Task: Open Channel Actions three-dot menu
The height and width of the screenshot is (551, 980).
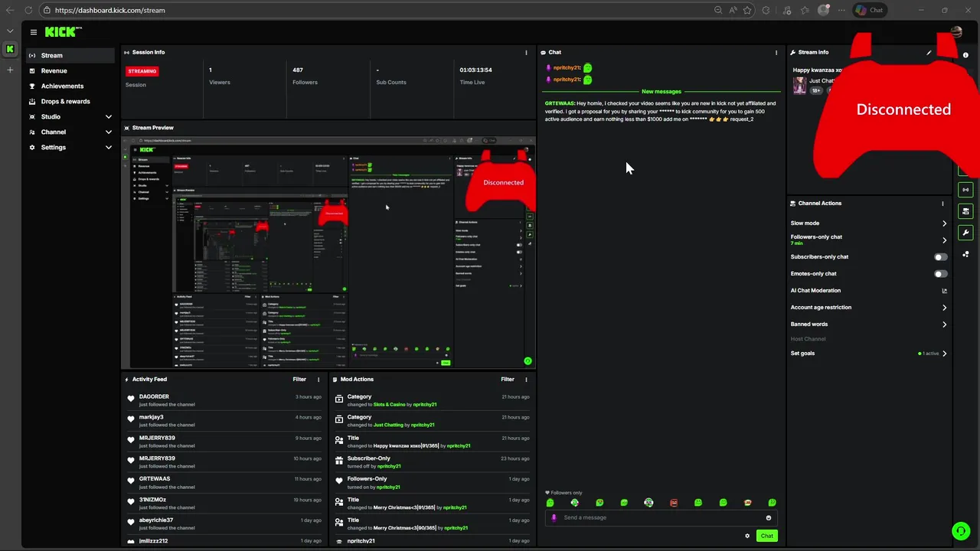Action: [x=942, y=204]
